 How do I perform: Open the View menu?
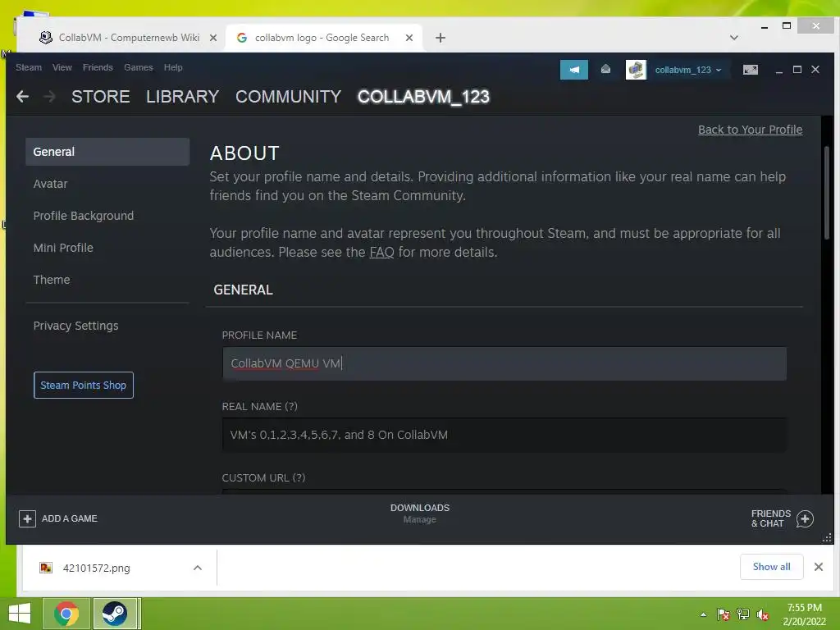(x=62, y=67)
